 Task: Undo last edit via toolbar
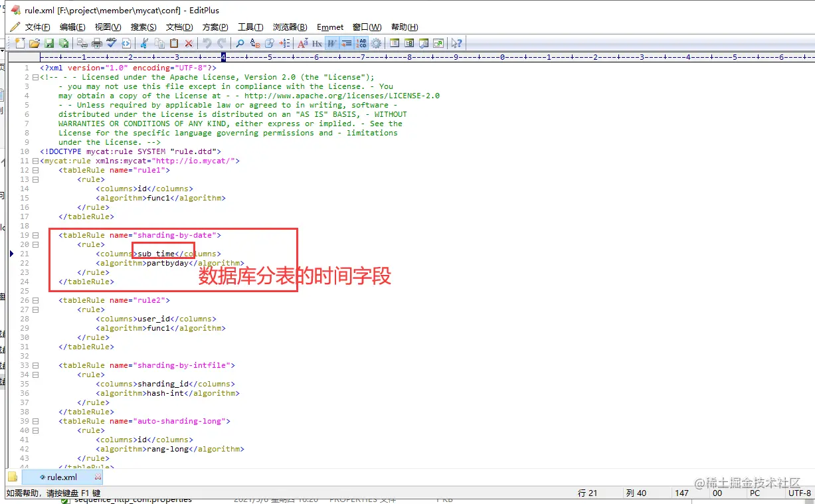pyautogui.click(x=207, y=43)
